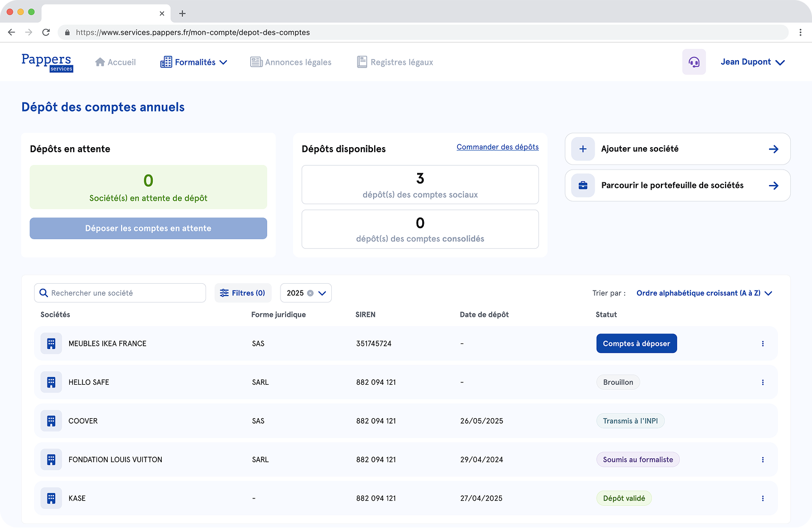Go to the Accueil menu item
Screen dimensions: 812x528
[115, 62]
